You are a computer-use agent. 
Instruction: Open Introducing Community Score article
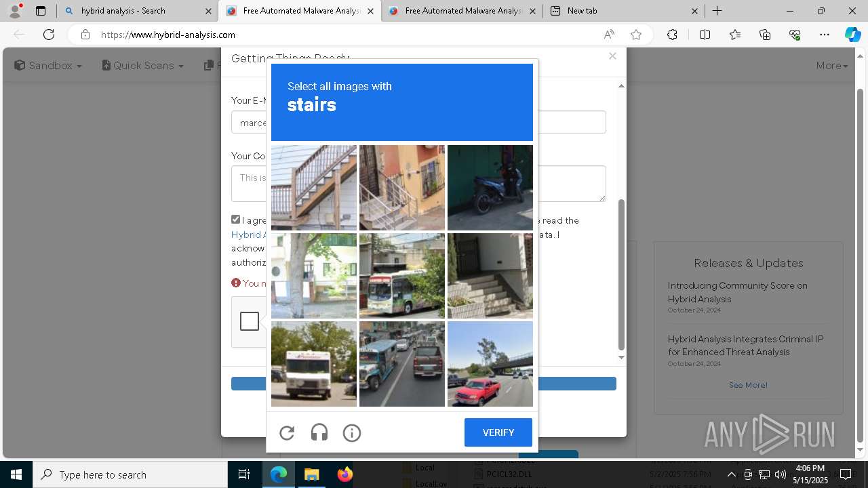tap(737, 292)
